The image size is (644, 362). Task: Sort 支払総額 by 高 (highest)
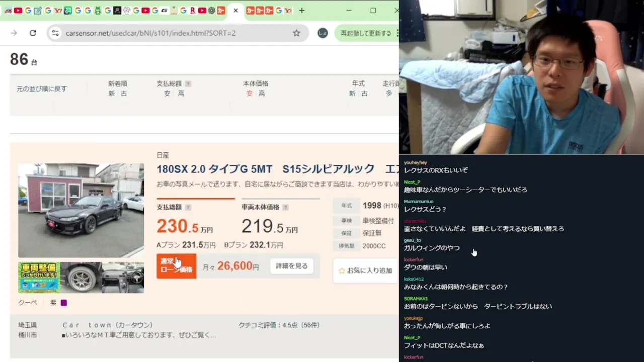181,94
